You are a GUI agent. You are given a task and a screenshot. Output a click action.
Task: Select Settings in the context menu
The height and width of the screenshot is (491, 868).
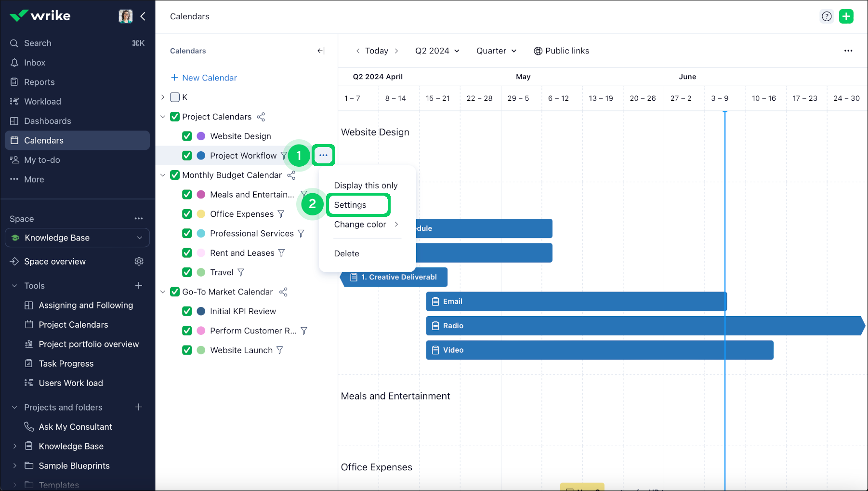(x=350, y=205)
